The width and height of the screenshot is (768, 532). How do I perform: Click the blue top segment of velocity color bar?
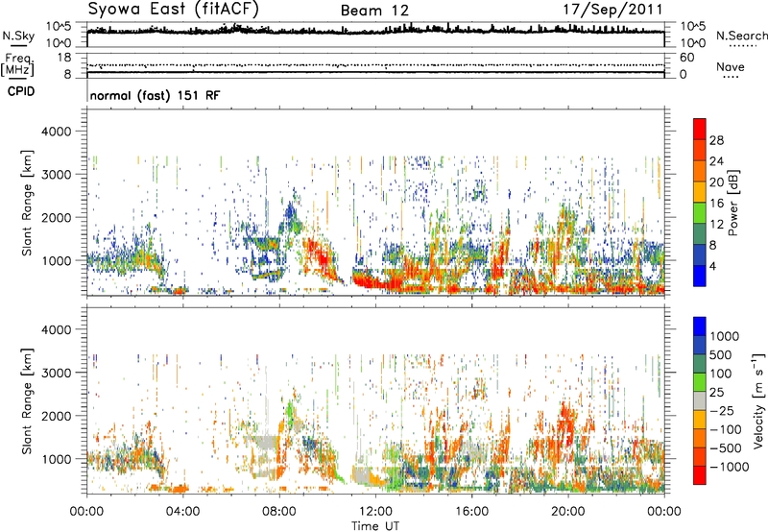tap(700, 326)
